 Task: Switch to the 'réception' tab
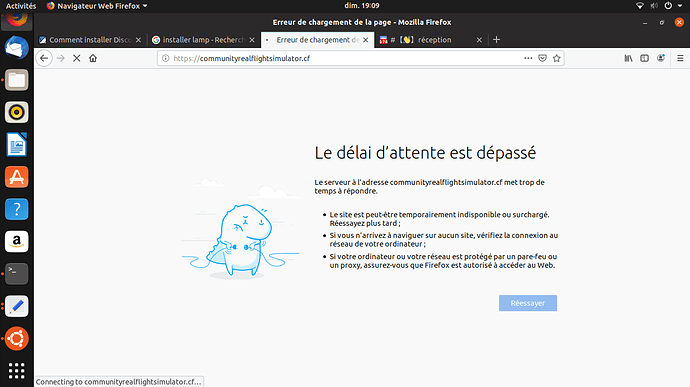coord(431,40)
